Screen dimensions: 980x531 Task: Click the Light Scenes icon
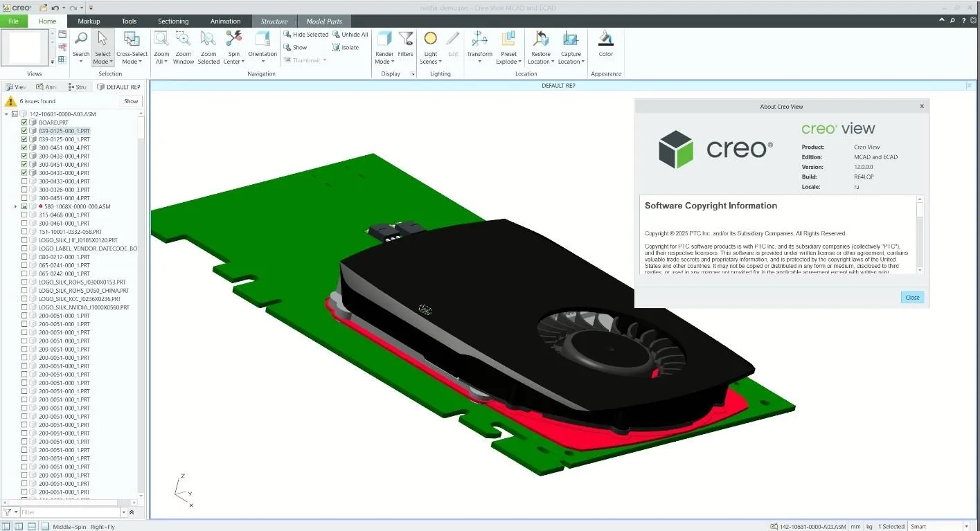point(431,39)
